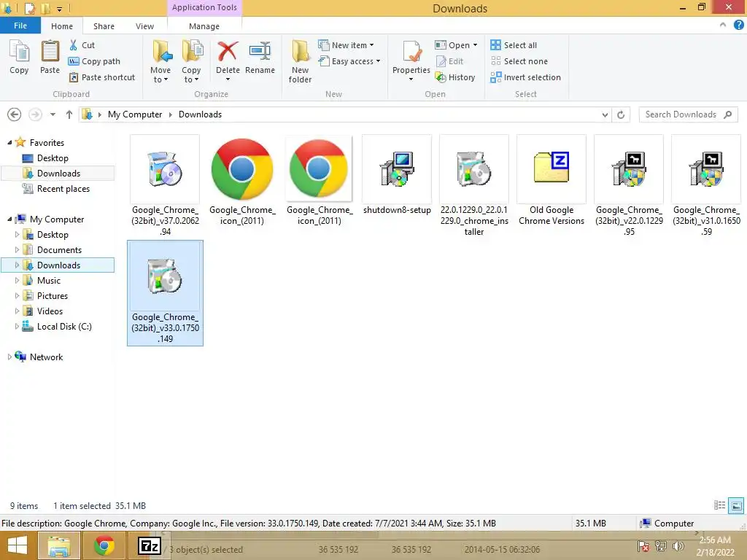Click the Properties icon with checkmark
Image resolution: width=747 pixels, height=560 pixels.
click(411, 52)
